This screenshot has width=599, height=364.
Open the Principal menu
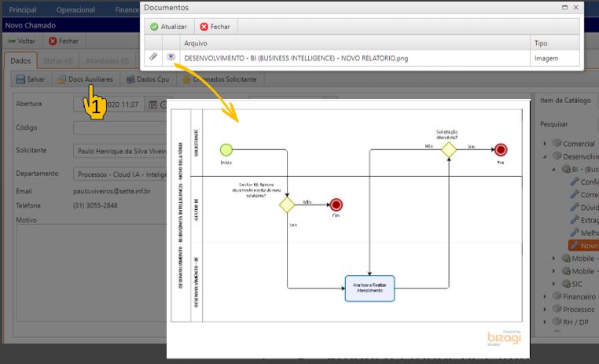(22, 10)
